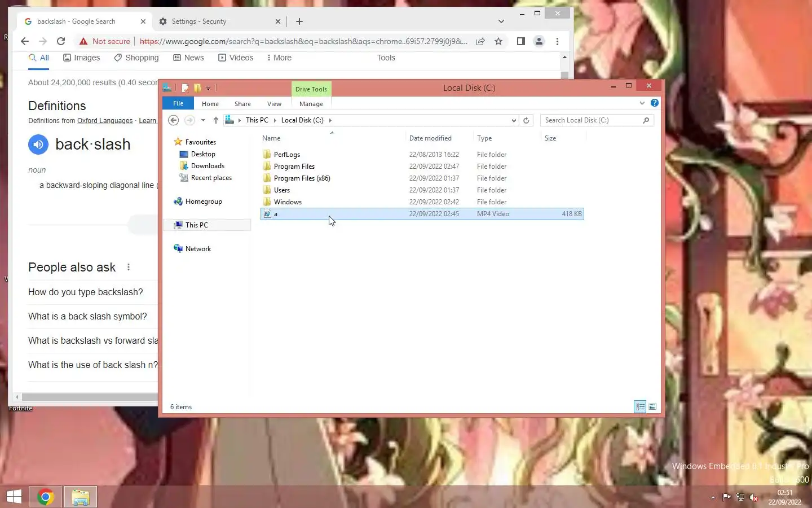The height and width of the screenshot is (508, 812).
Task: Bookmark this page with the star icon
Action: pyautogui.click(x=498, y=41)
